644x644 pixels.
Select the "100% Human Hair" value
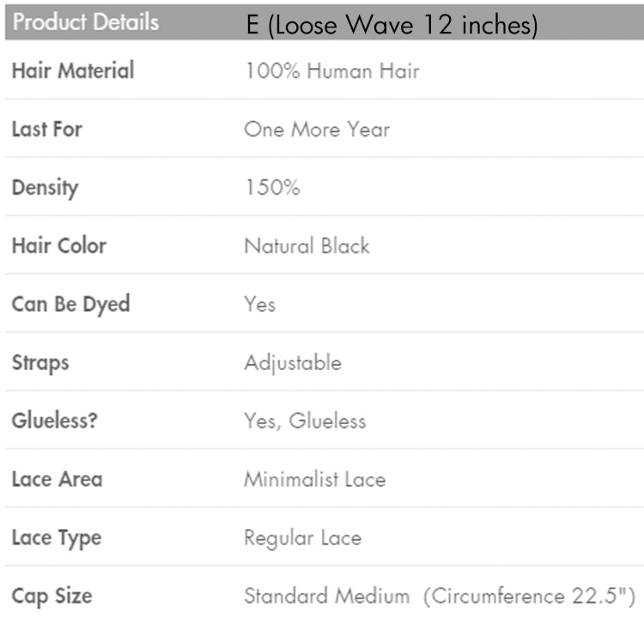pos(331,70)
